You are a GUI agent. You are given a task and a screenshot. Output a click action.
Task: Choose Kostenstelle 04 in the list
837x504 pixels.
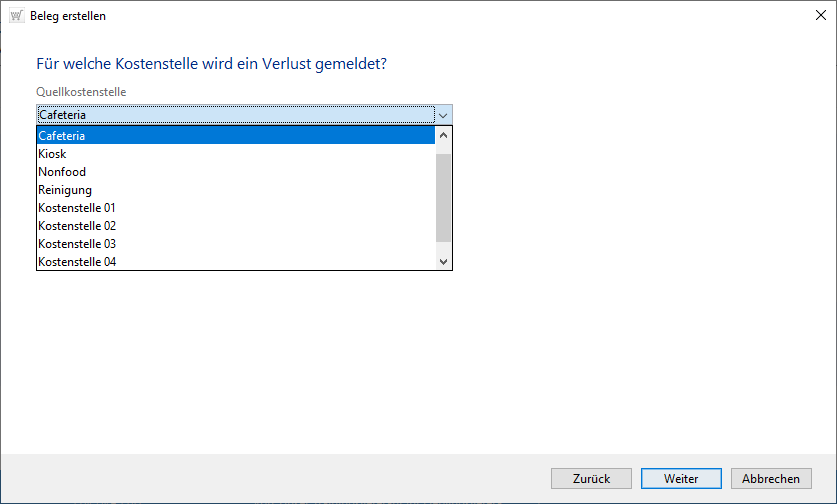coord(235,262)
